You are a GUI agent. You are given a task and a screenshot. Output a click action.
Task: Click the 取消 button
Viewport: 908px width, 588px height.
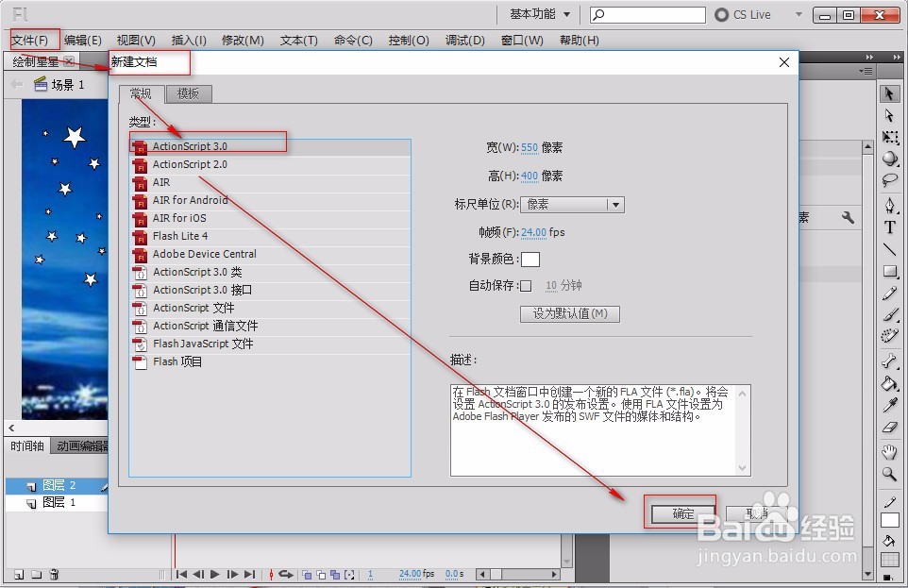coord(756,513)
